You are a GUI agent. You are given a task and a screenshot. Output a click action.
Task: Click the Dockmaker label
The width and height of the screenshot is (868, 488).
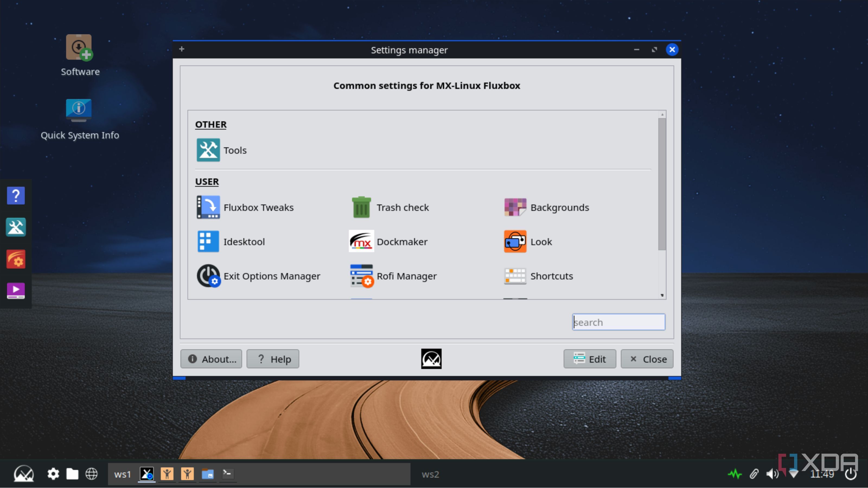(402, 242)
